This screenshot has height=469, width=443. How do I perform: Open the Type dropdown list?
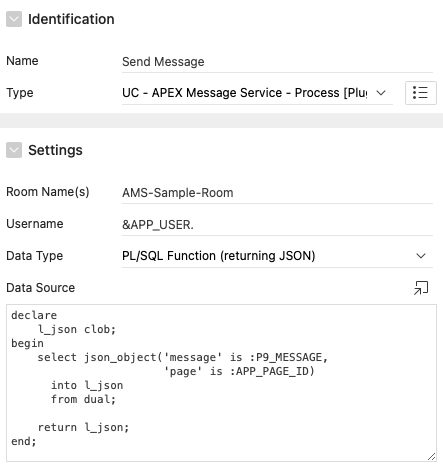257,93
